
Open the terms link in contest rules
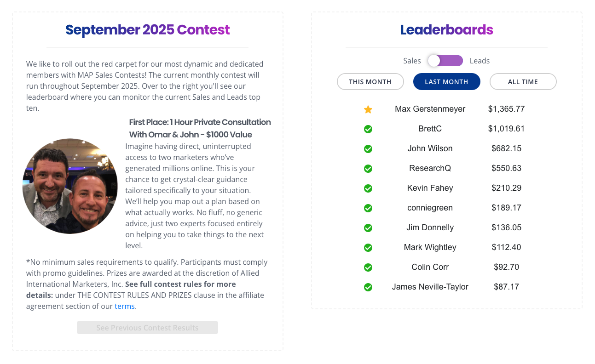(125, 306)
